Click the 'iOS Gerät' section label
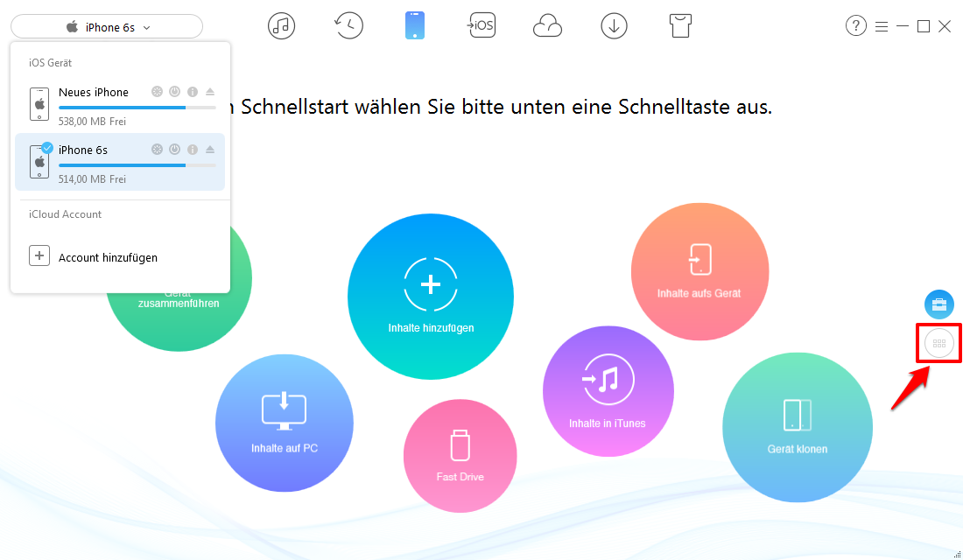This screenshot has height=560, width=963. (51, 63)
